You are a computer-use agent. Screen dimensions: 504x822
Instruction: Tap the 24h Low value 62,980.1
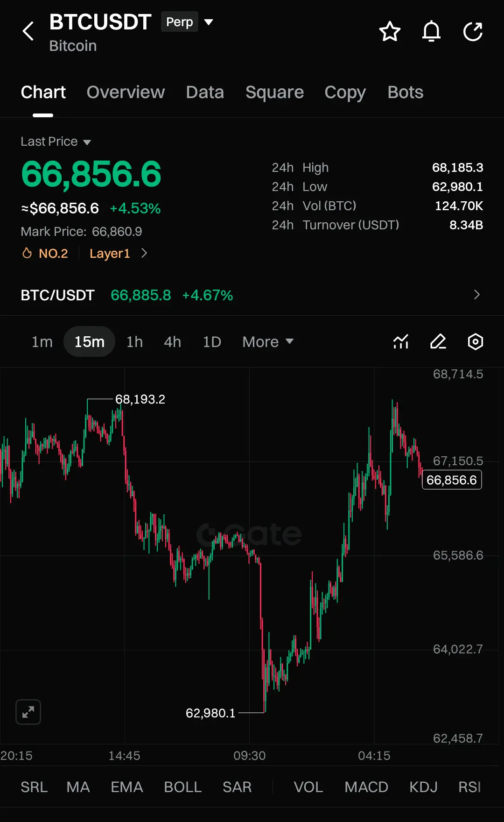coord(458,186)
